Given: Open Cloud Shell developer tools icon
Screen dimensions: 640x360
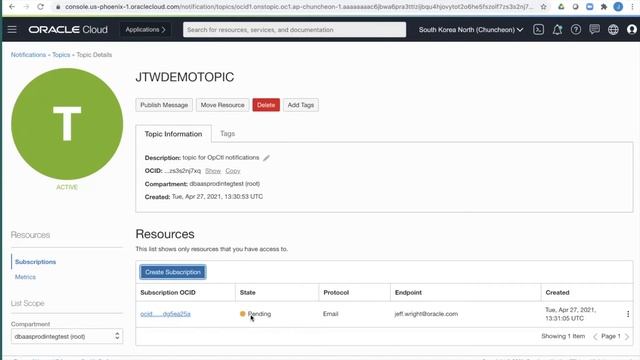Looking at the screenshot, I should point(538,29).
